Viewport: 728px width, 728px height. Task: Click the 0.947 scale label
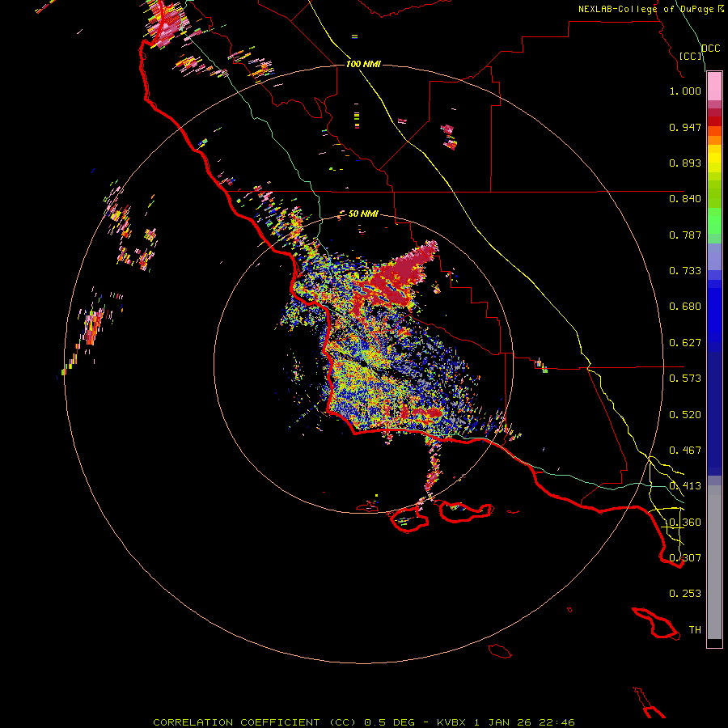(x=685, y=127)
